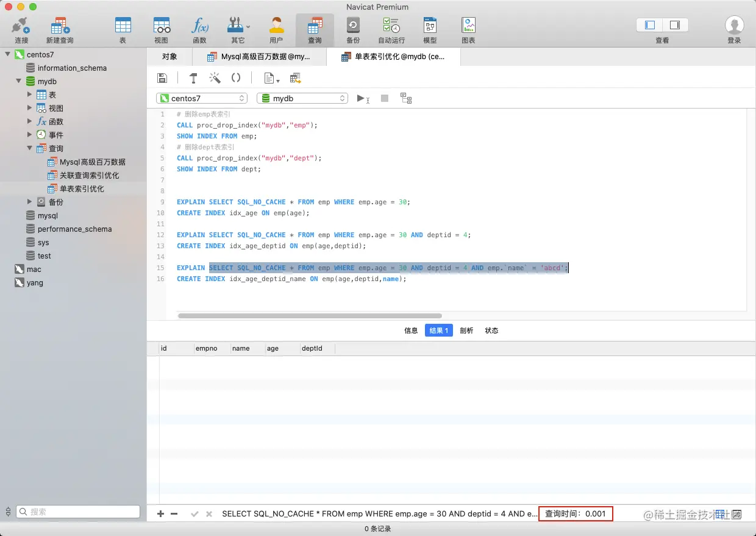Select the 结果 1 tab
The width and height of the screenshot is (756, 536).
tap(439, 331)
